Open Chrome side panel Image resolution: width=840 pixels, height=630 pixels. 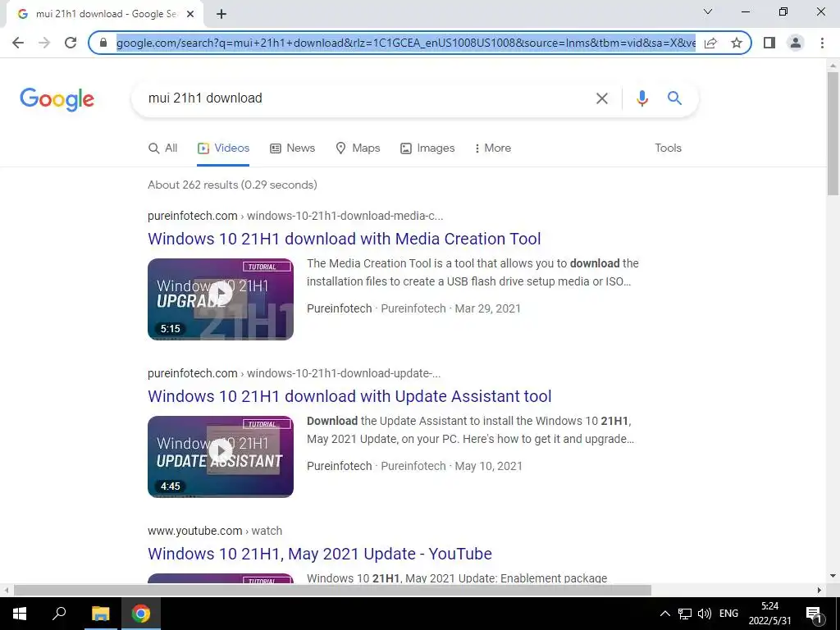(x=769, y=43)
